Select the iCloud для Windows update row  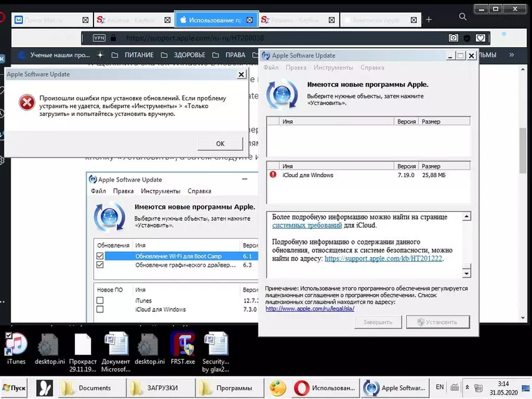click(x=368, y=175)
